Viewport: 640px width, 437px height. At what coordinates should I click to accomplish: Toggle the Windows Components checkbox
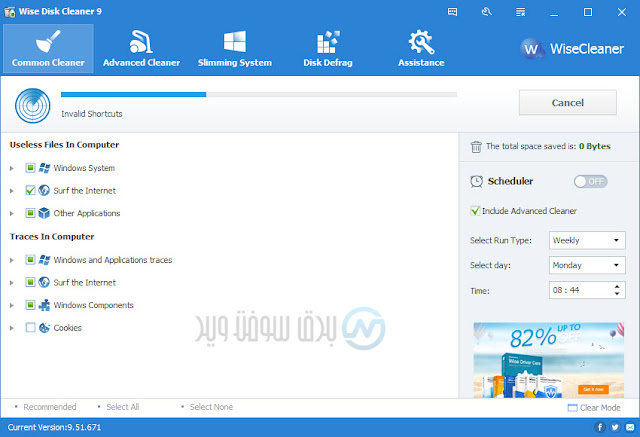(30, 305)
